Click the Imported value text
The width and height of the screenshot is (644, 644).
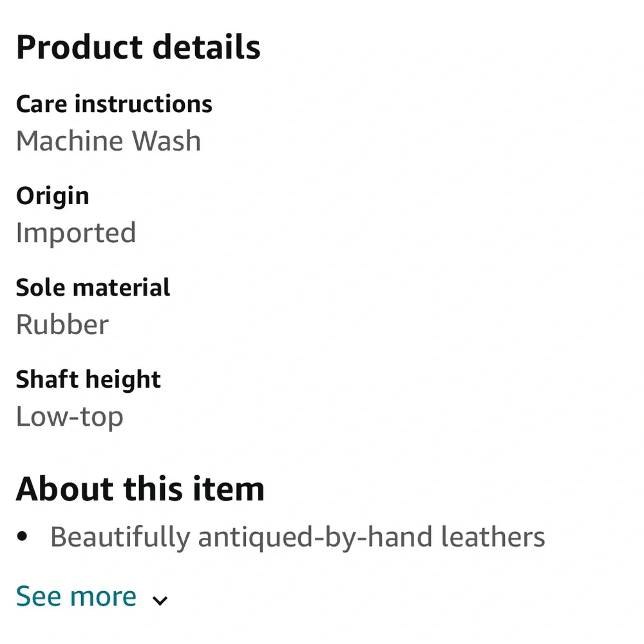pyautogui.click(x=76, y=233)
